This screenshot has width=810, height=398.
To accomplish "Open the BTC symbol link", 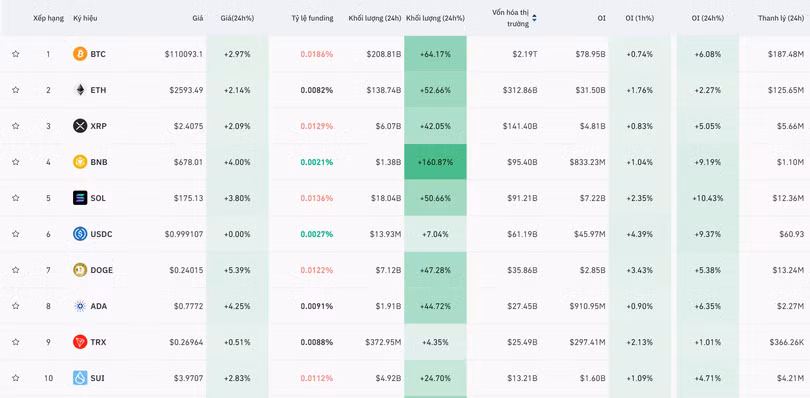I will [x=98, y=54].
